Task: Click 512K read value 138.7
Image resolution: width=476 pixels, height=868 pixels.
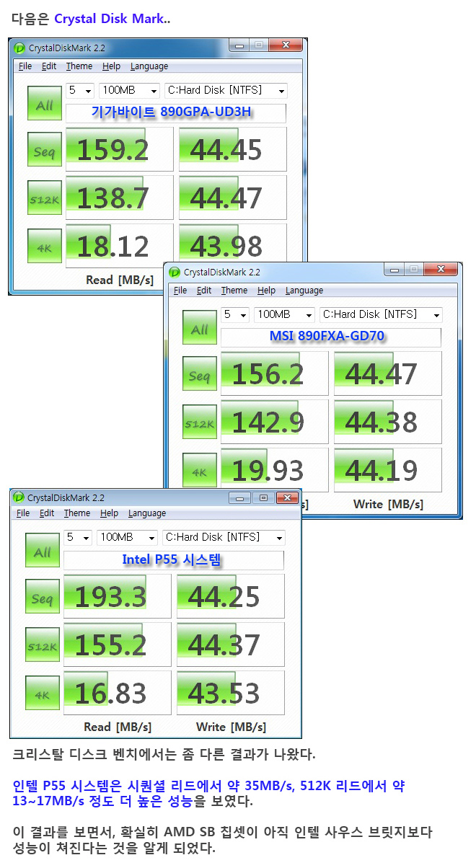Action: click(x=120, y=198)
